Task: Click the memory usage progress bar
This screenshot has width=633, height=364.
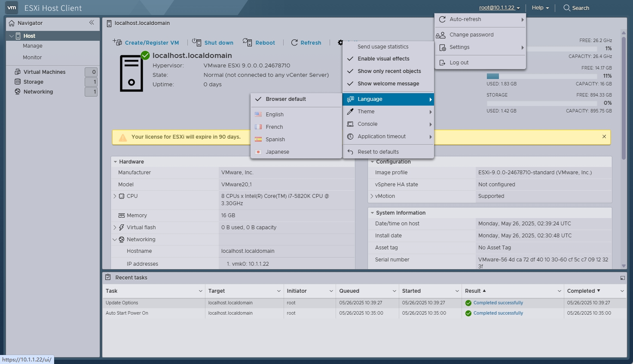Action: click(549, 76)
